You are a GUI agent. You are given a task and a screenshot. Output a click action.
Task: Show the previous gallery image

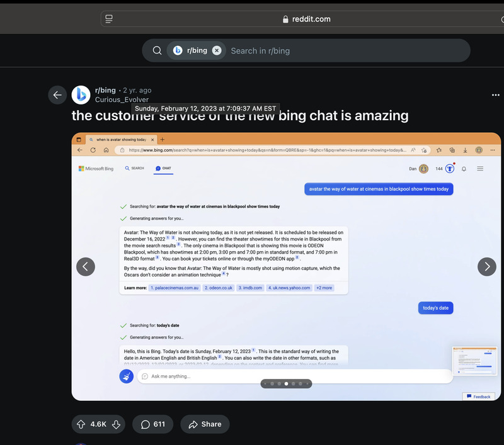[86, 266]
